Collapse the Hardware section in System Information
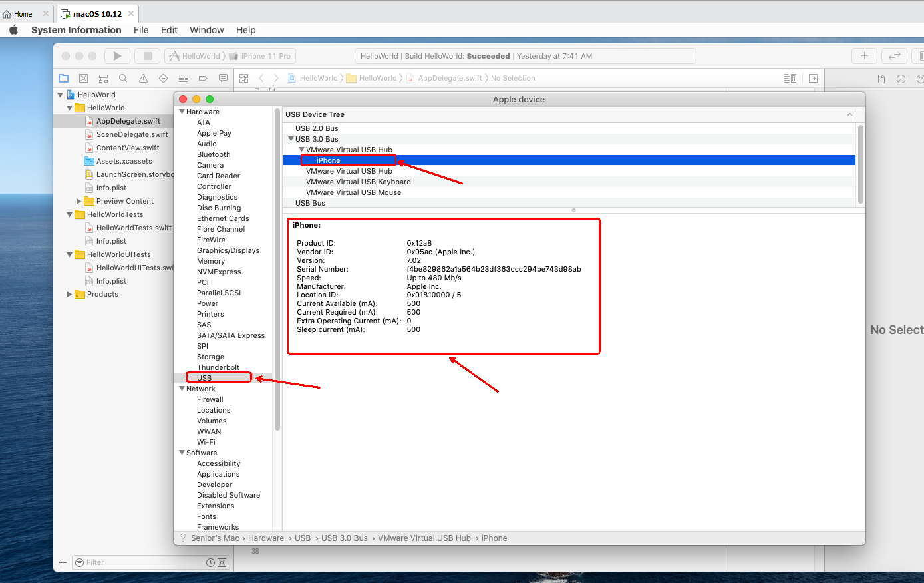The width and height of the screenshot is (924, 583). coord(182,112)
